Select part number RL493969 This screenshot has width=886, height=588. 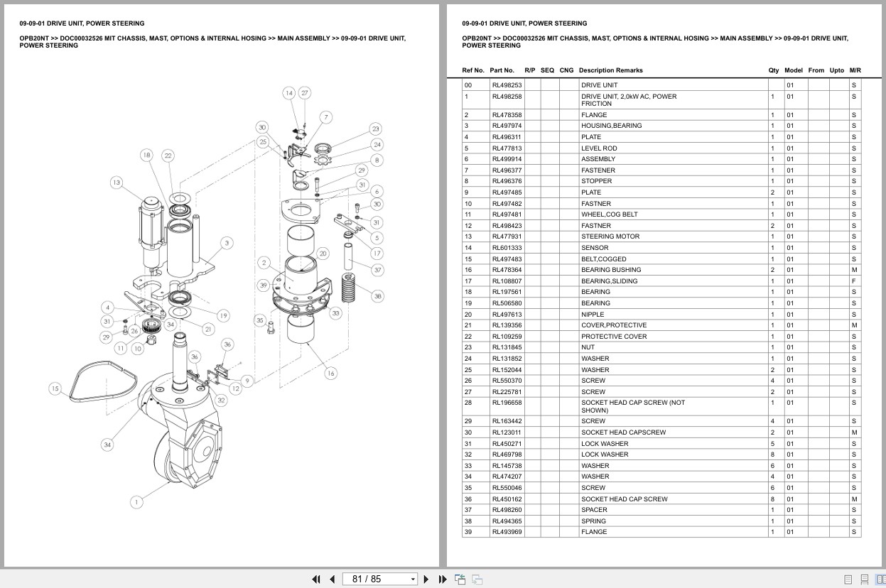[507, 532]
